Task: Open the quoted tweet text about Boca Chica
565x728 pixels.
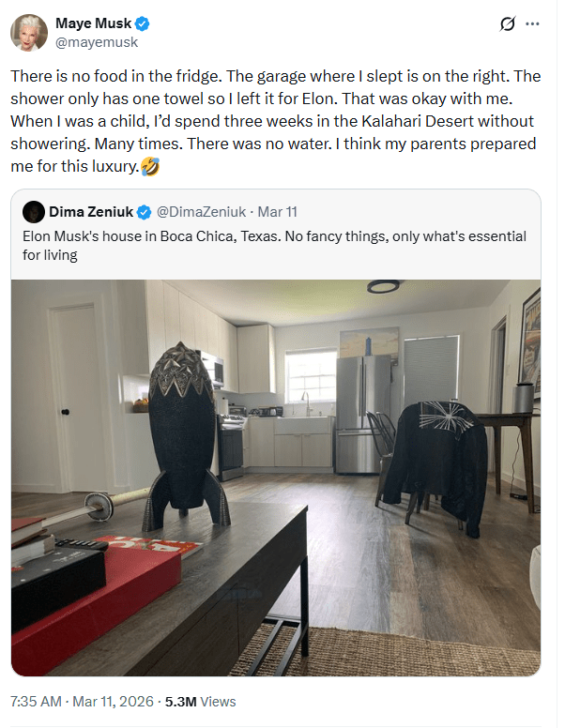Action: [274, 245]
